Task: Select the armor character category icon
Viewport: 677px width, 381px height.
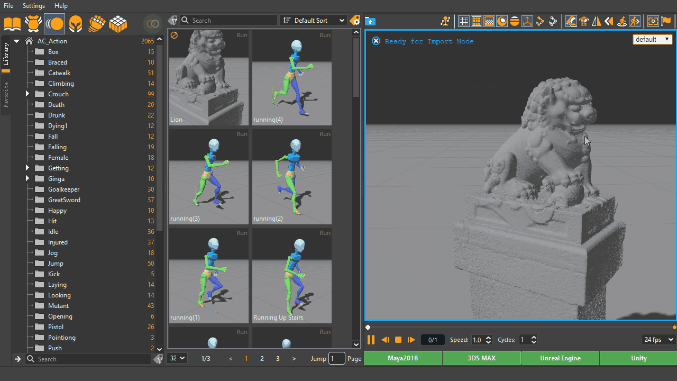Action: pyautogui.click(x=33, y=23)
